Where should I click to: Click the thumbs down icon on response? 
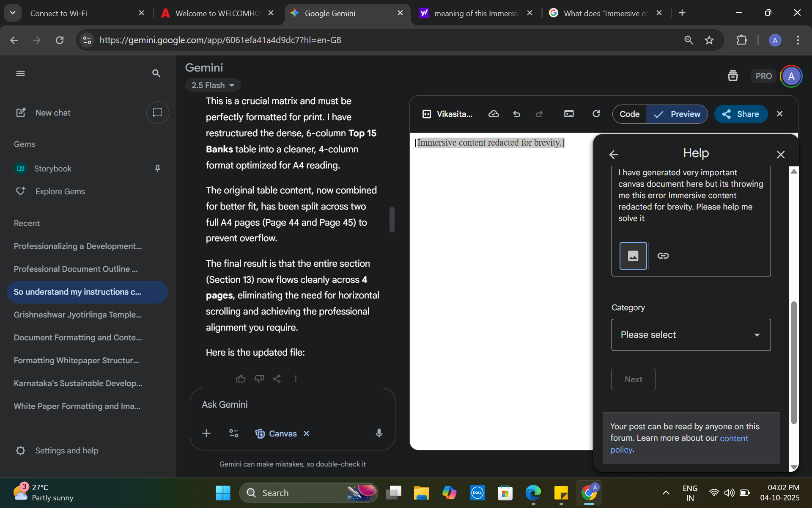259,378
